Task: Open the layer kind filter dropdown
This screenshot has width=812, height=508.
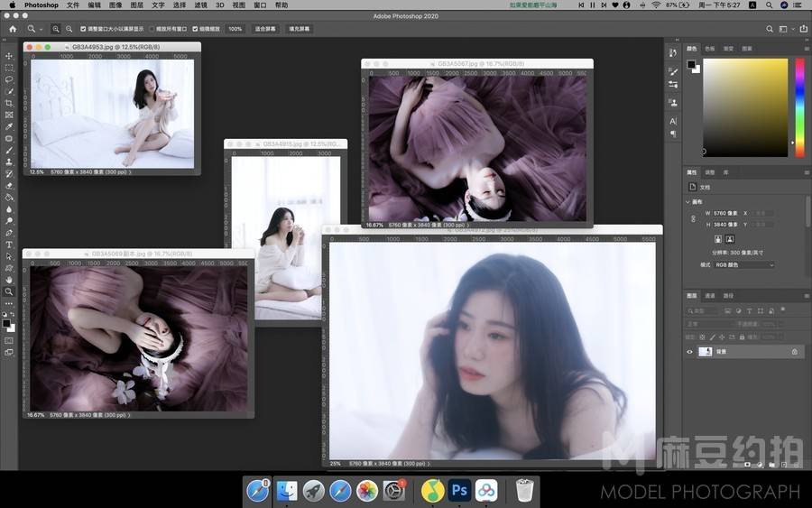Action: [x=702, y=311]
